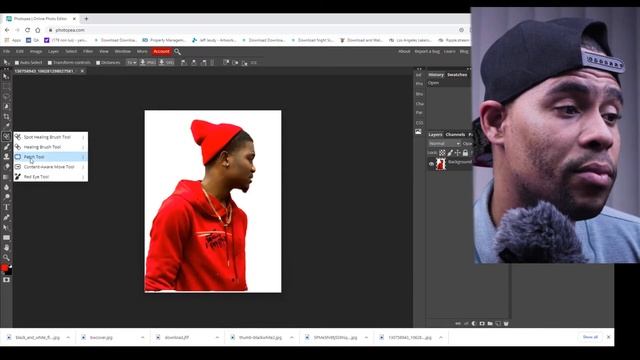This screenshot has height=360, width=640.
Task: Expand download.jfif download item arrow
Action: click(217, 338)
